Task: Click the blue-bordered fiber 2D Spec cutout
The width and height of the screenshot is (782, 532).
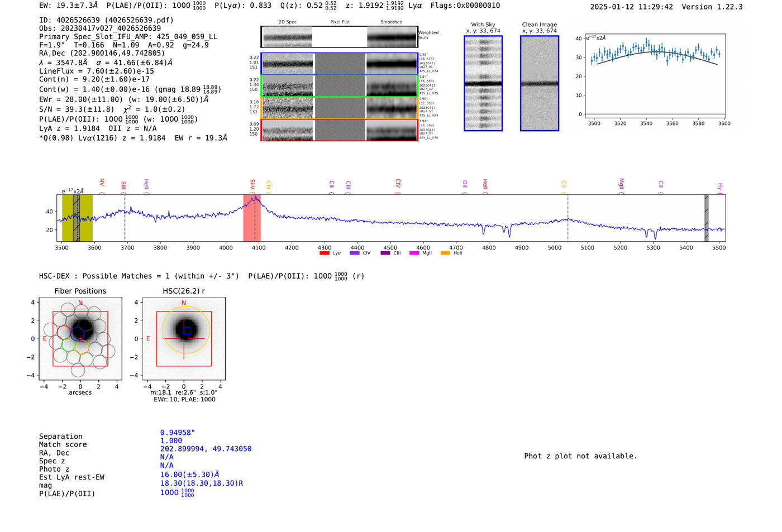Action: click(288, 64)
